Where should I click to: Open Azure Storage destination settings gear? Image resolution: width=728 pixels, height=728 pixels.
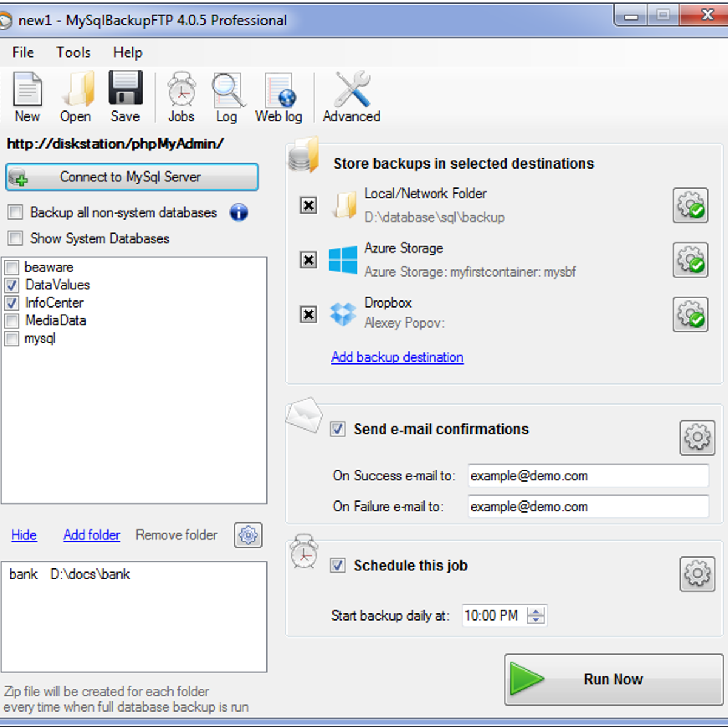click(x=690, y=260)
